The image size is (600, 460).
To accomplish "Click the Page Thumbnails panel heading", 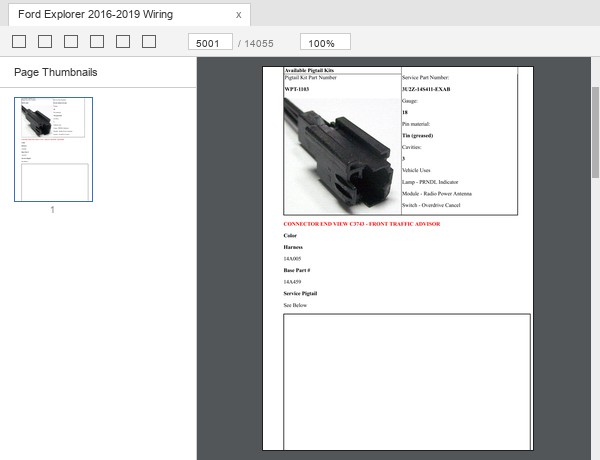I will coord(55,72).
